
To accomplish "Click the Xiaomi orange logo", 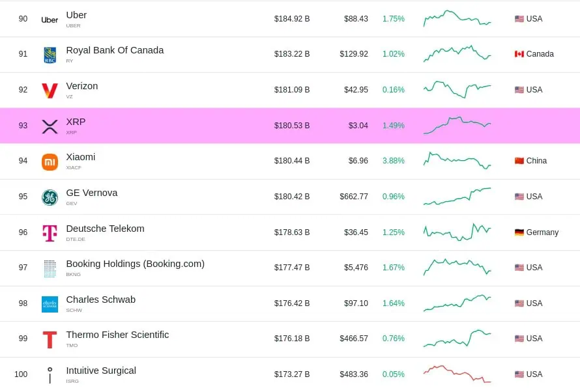I will [50, 162].
